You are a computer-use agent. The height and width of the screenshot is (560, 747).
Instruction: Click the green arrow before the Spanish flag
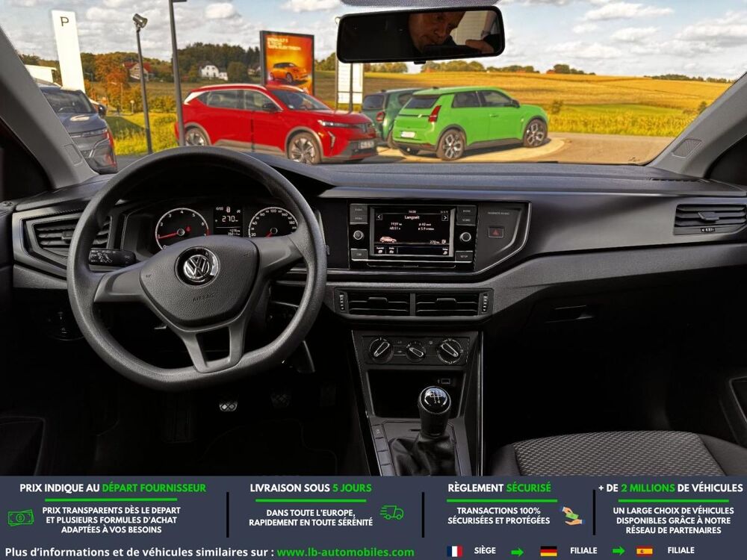point(619,552)
